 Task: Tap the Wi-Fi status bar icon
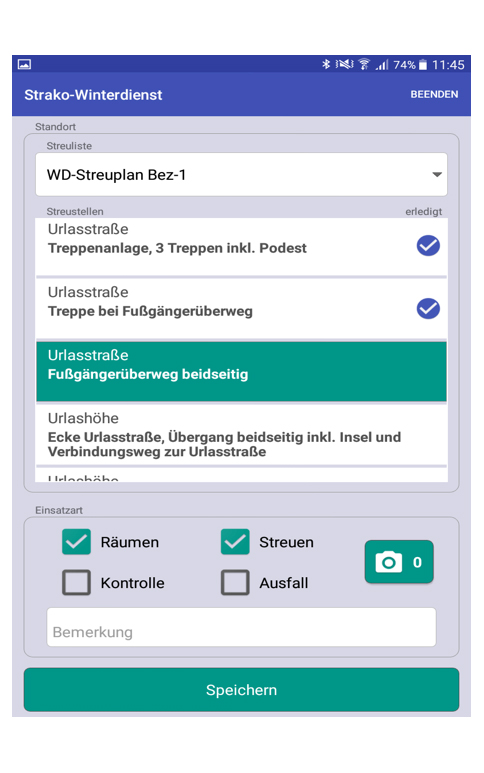click(364, 65)
